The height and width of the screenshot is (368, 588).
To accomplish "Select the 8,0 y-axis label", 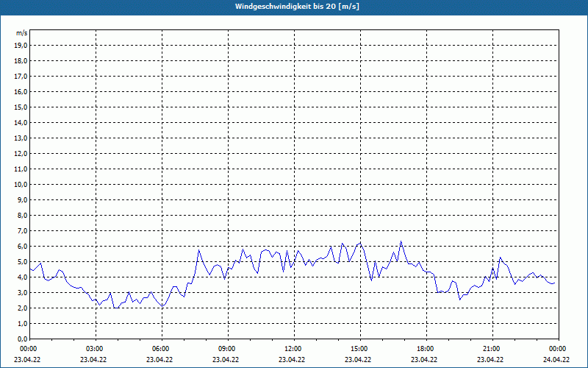I will [23, 216].
